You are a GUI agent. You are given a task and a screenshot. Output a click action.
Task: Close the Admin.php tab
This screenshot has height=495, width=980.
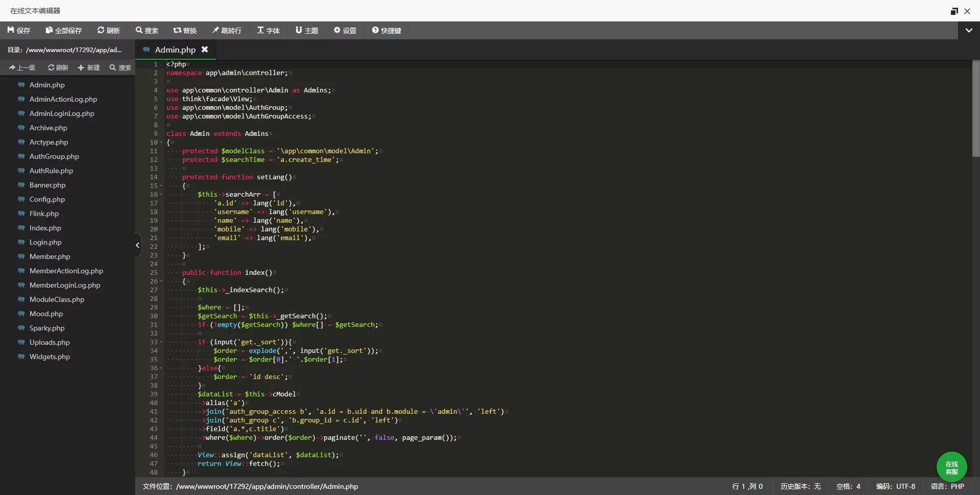[205, 50]
